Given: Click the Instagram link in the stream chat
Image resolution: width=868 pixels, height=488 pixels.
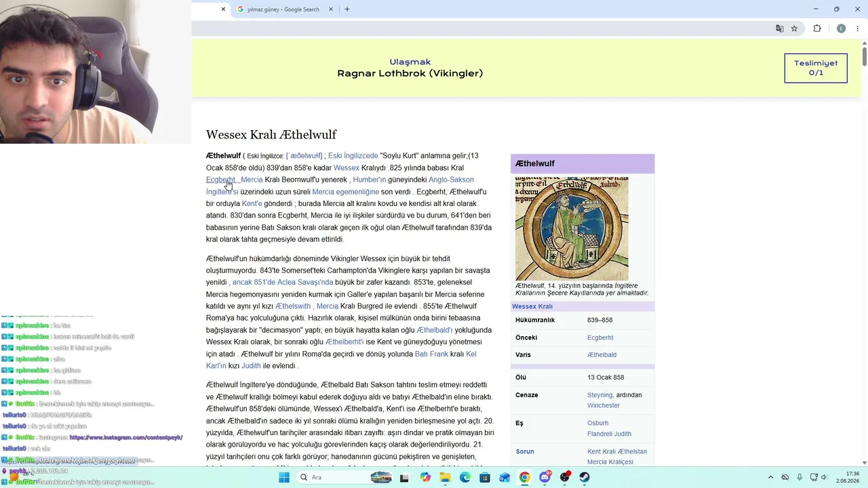Looking at the screenshot, I should (126, 438).
